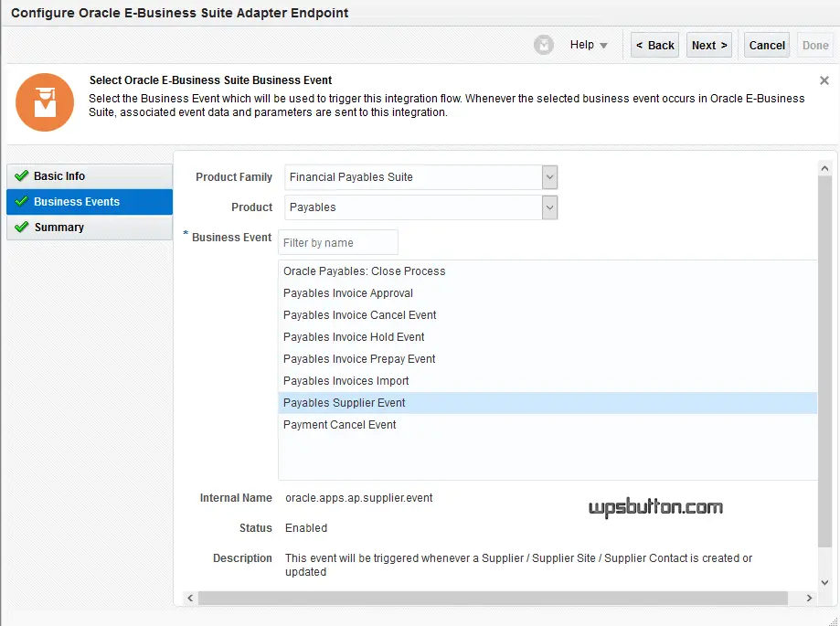Click the vertical scrollbar up arrow
The height and width of the screenshot is (626, 840).
click(825, 168)
